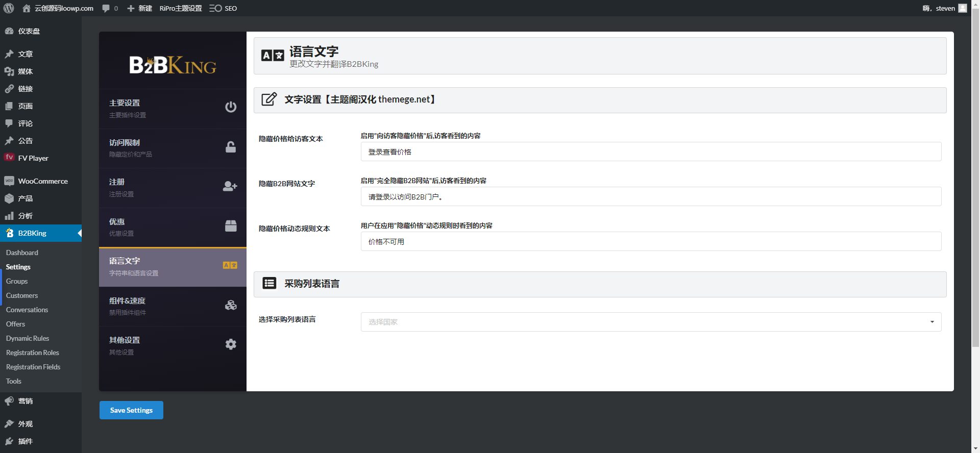Image resolution: width=980 pixels, height=453 pixels.
Task: Click the WordPress logo icon
Action: tap(9, 8)
